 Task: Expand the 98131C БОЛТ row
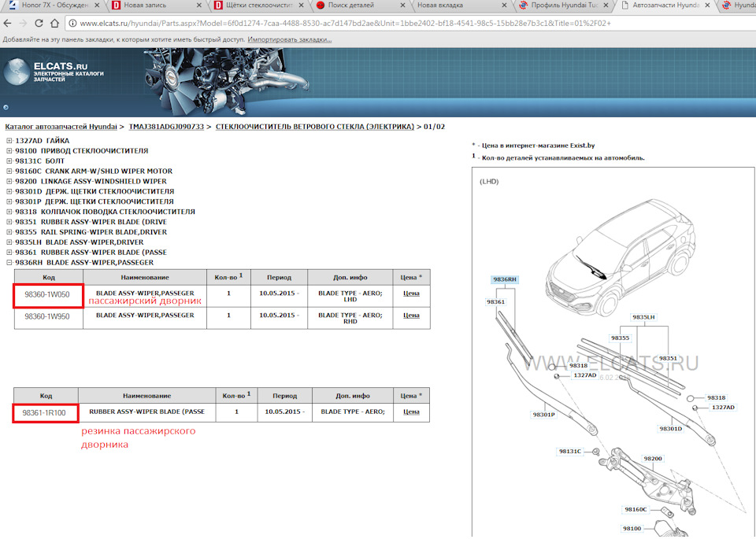pyautogui.click(x=9, y=161)
